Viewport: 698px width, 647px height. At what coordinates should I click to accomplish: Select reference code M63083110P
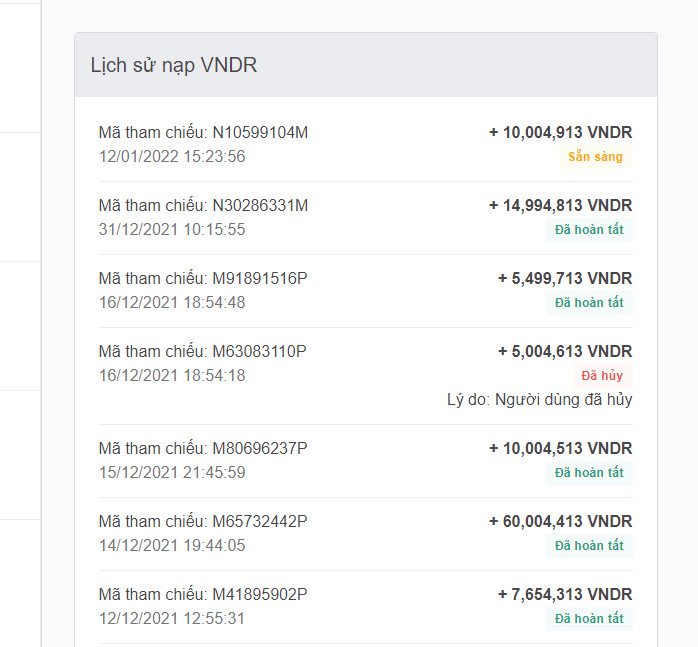pos(259,351)
